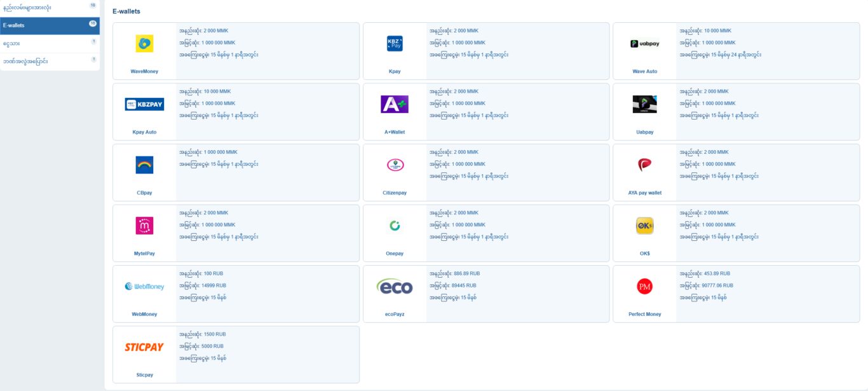The image size is (868, 391).
Task: Select the AYA pay wallet red icon
Action: pos(644,165)
